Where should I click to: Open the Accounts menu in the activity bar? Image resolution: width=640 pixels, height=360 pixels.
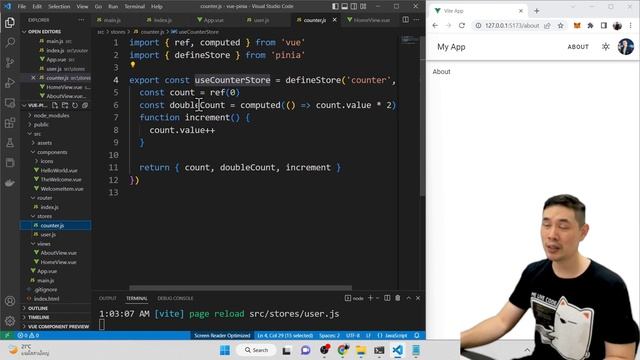(10, 301)
